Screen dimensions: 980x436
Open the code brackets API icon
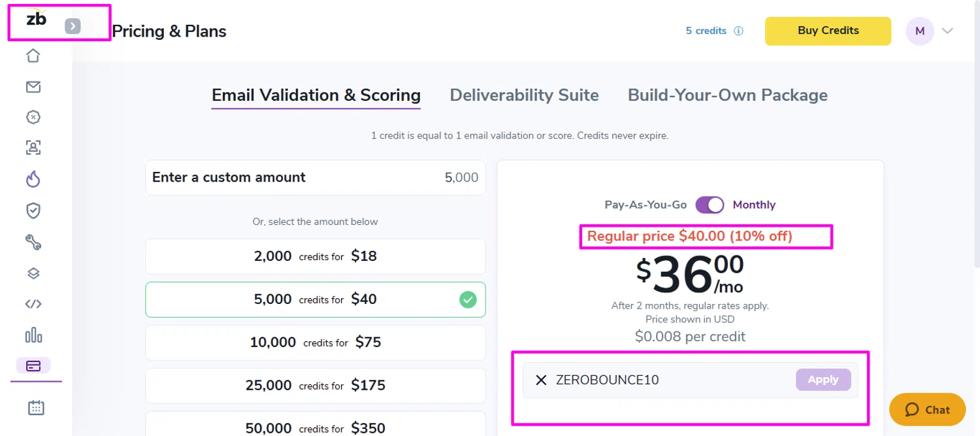pyautogui.click(x=33, y=304)
